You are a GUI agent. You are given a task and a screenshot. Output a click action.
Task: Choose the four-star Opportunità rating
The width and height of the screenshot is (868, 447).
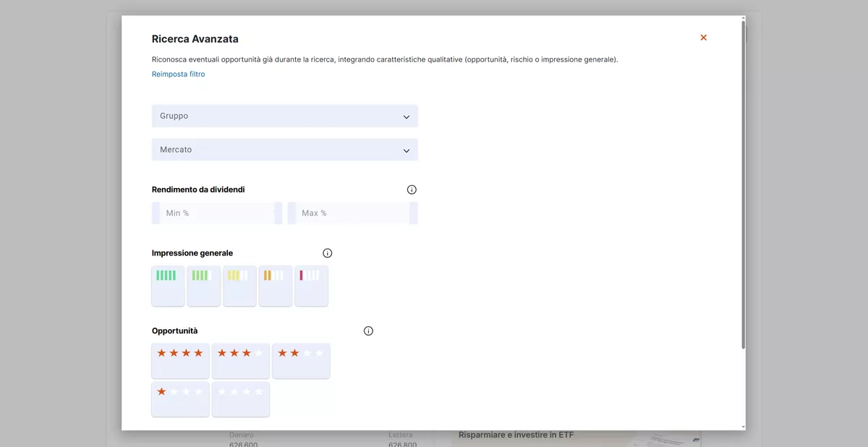tap(180, 361)
